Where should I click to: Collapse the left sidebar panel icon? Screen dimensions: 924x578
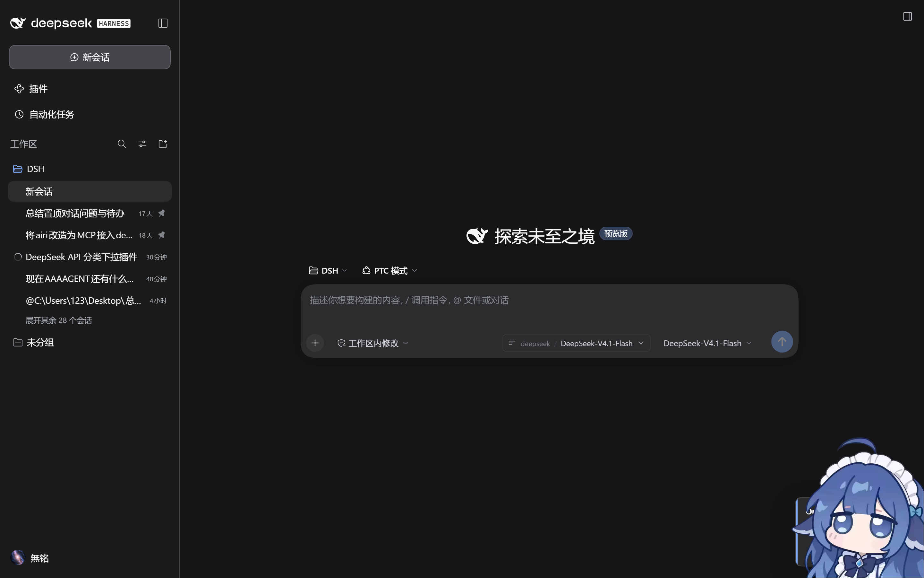tap(163, 23)
